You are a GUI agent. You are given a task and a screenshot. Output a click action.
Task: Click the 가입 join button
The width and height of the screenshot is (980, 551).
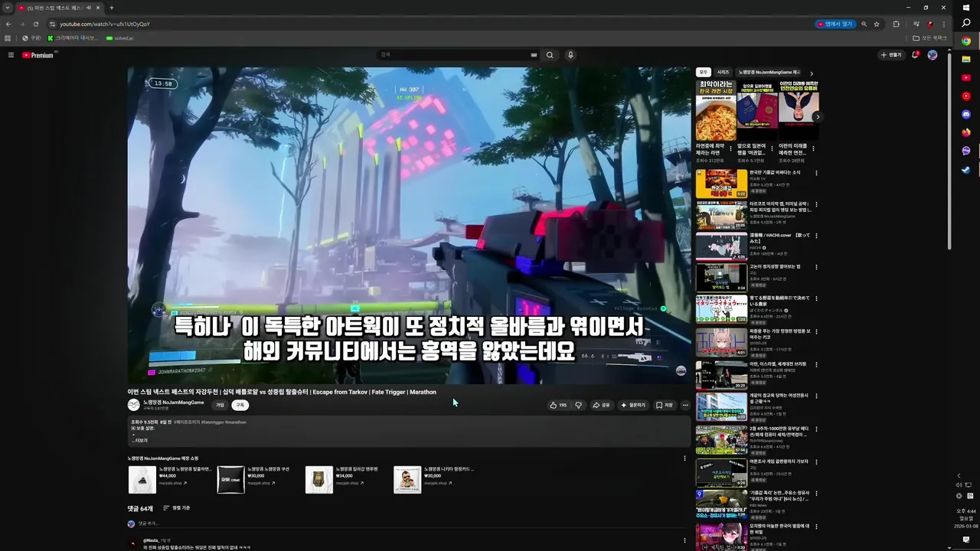(x=220, y=405)
